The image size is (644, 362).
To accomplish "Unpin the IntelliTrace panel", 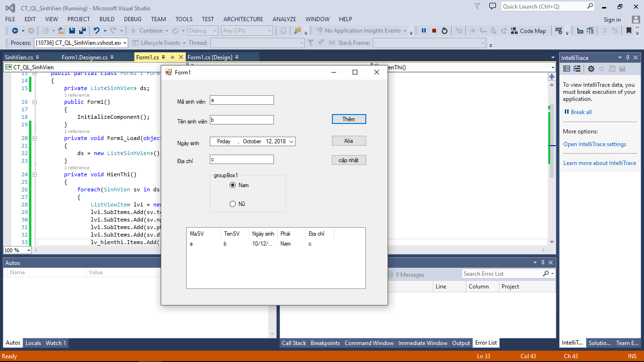I will tap(627, 57).
